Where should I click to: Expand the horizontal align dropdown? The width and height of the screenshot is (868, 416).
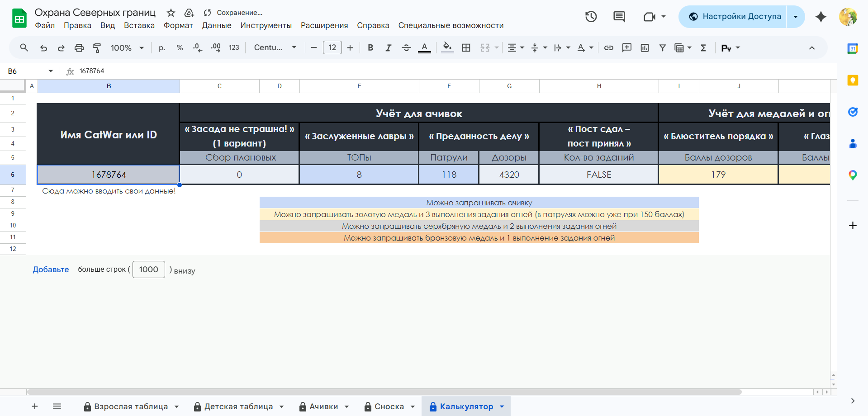[515, 48]
